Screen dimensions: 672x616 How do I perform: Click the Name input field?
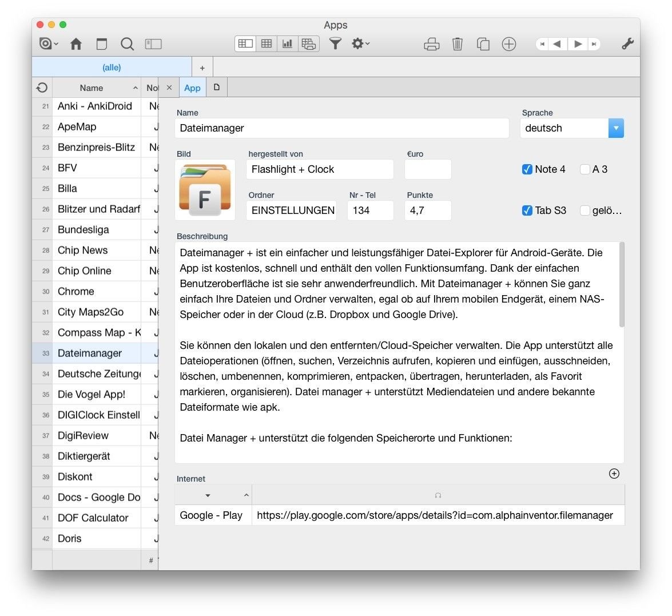pos(341,128)
